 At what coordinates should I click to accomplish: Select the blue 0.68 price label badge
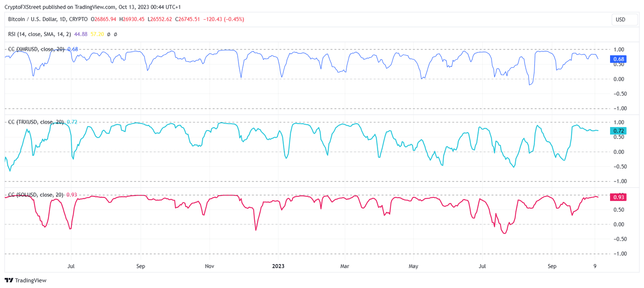click(618, 59)
